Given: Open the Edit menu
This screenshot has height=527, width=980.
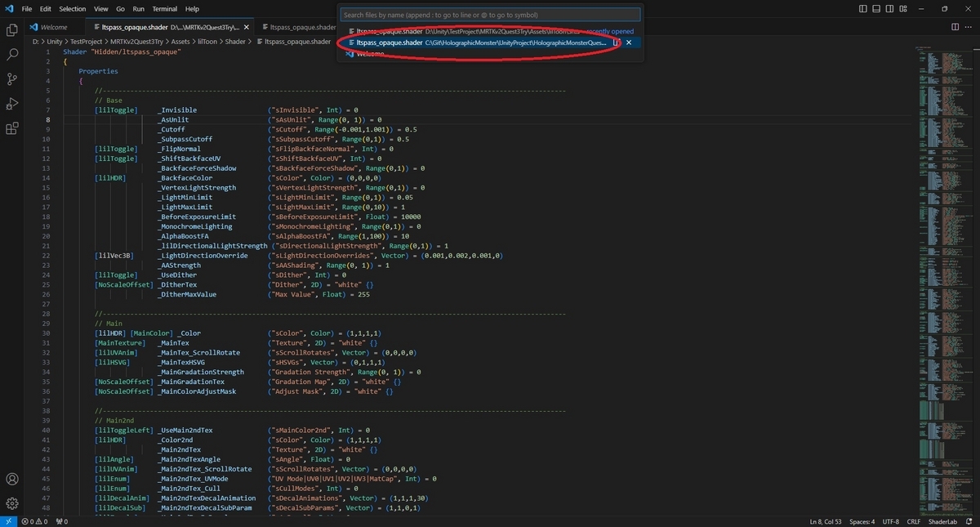Looking at the screenshot, I should tap(46, 8).
